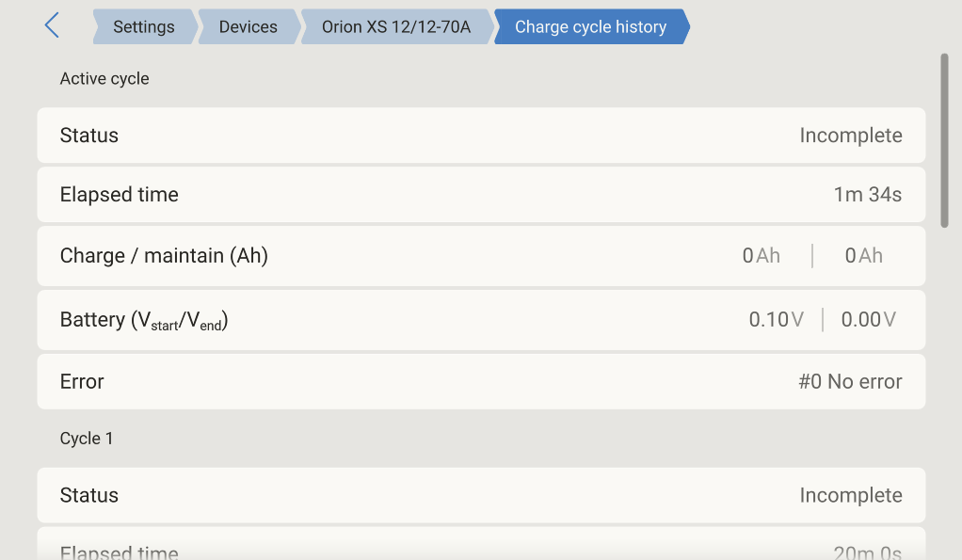Click the maintain '0 Ah' value

(x=863, y=256)
